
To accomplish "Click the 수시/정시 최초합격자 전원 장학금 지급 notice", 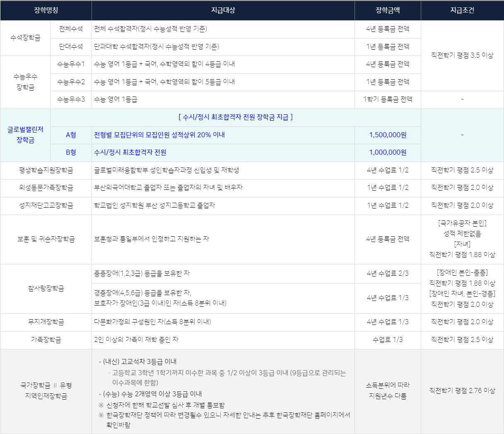I will tap(235, 117).
